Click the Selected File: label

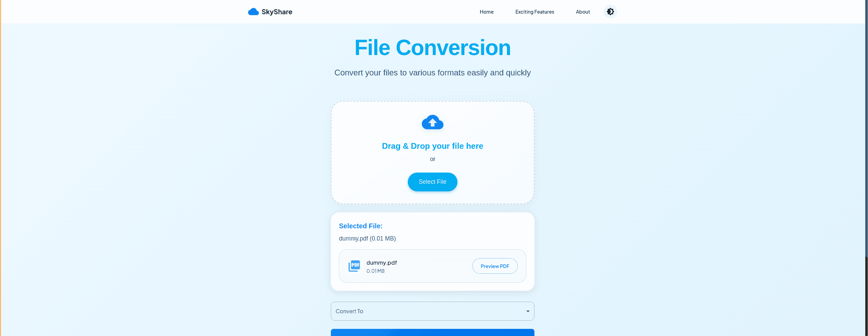pos(360,226)
